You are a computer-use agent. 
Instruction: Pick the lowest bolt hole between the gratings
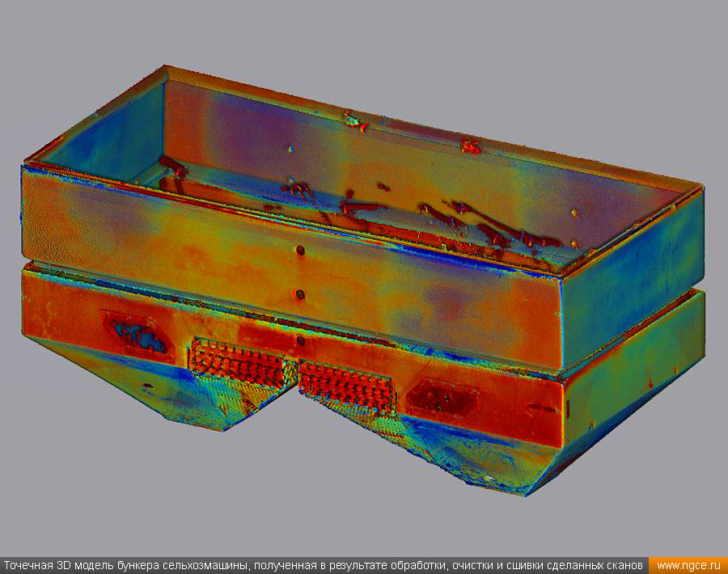300,341
